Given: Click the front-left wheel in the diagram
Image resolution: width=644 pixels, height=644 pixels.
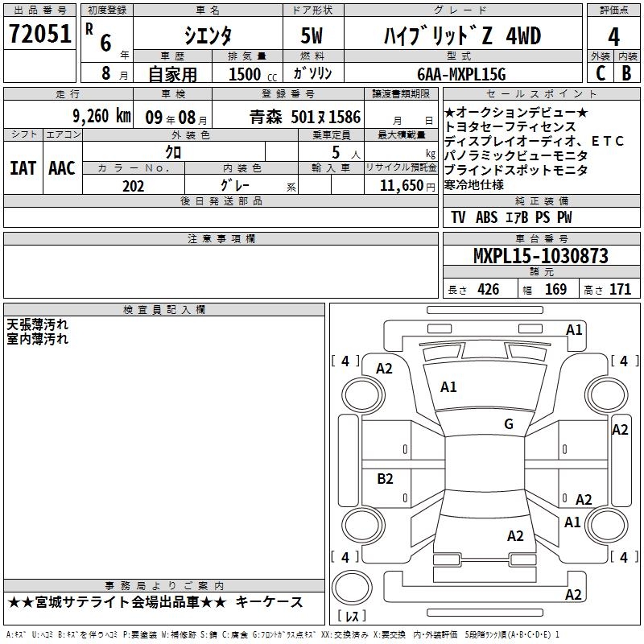Looking at the screenshot, I should (x=362, y=395).
